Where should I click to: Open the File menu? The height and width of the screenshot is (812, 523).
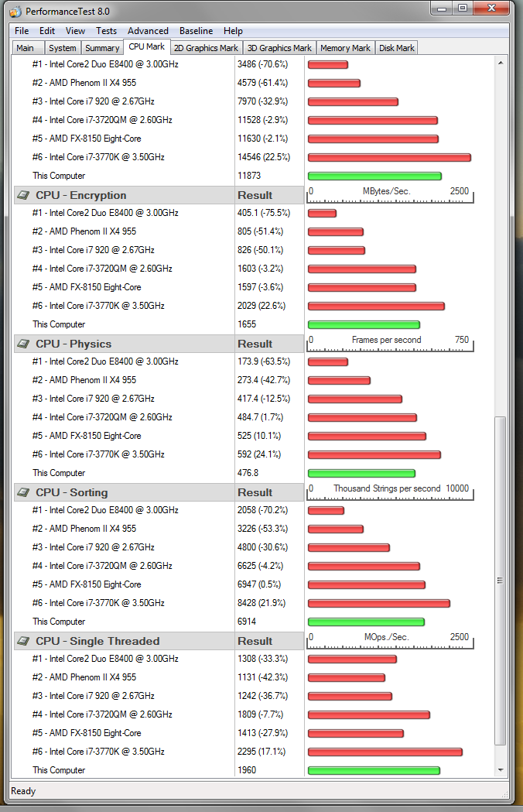click(x=22, y=31)
